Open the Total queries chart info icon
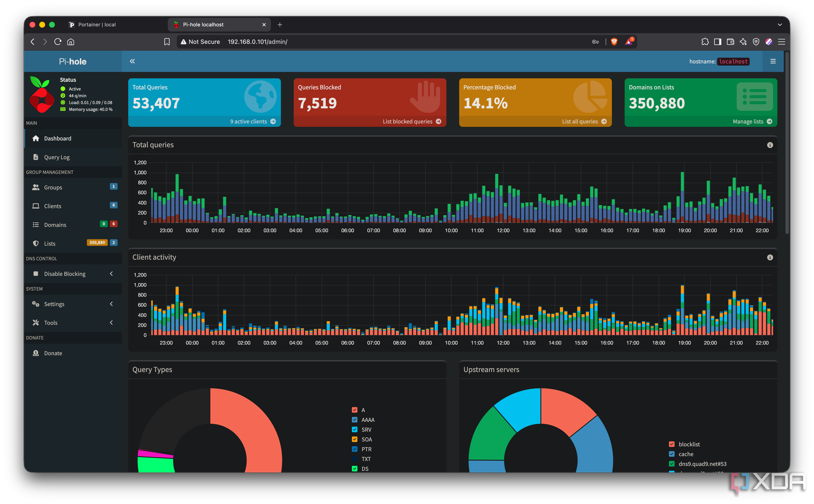Screen dimensions: 814x504 coord(770,145)
